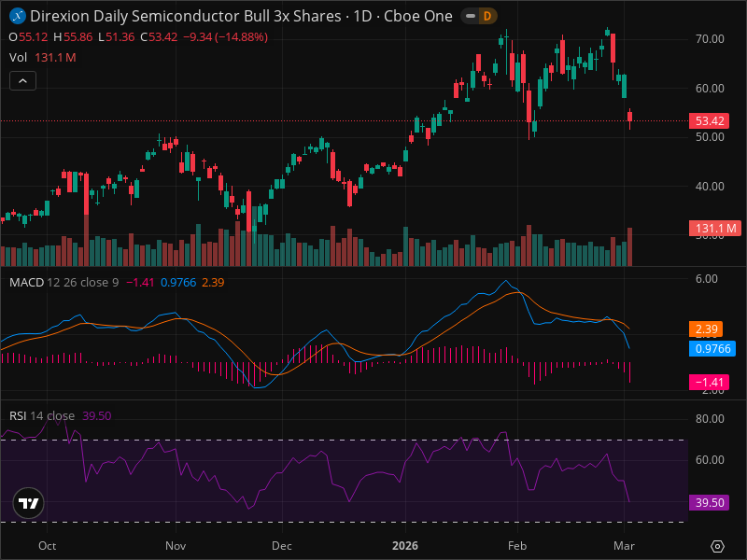Screen dimensions: 747x560
Task: Click the high price value 55.86
Action: (x=78, y=37)
